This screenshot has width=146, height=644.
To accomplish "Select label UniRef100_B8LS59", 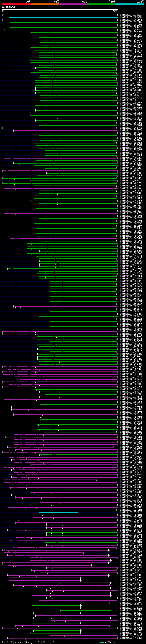I will pos(131,67).
